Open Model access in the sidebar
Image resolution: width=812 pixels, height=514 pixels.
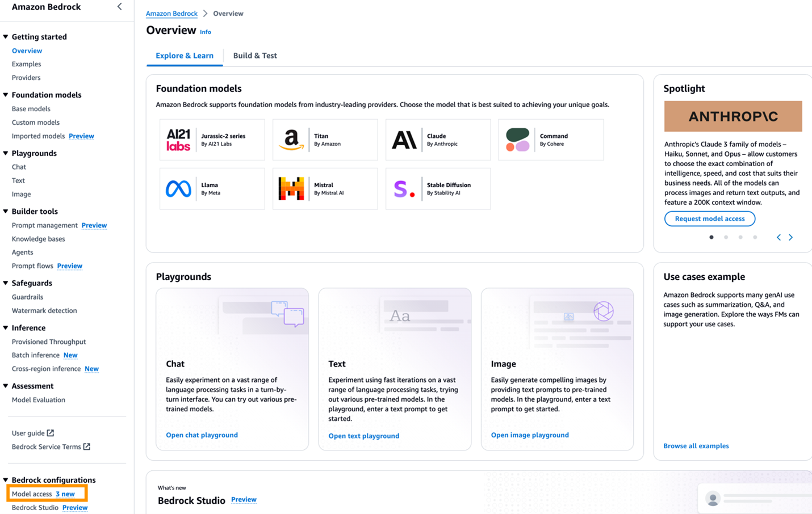[32, 494]
